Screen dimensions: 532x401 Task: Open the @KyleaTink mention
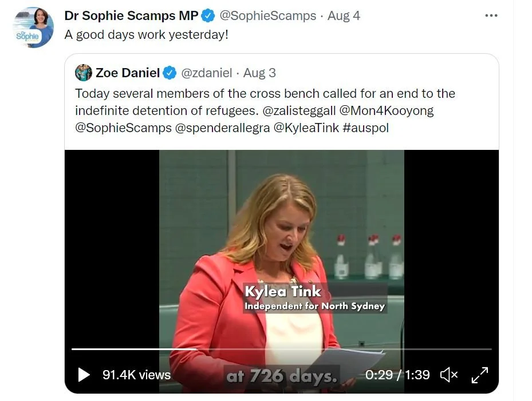(x=306, y=128)
